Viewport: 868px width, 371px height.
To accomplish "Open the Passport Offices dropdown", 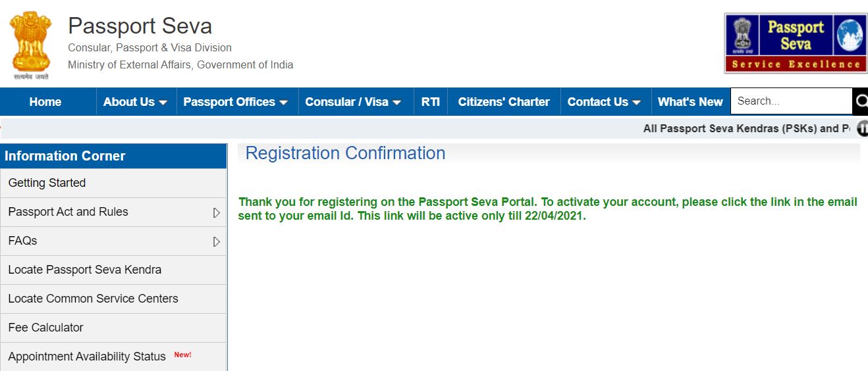I will pyautogui.click(x=236, y=102).
